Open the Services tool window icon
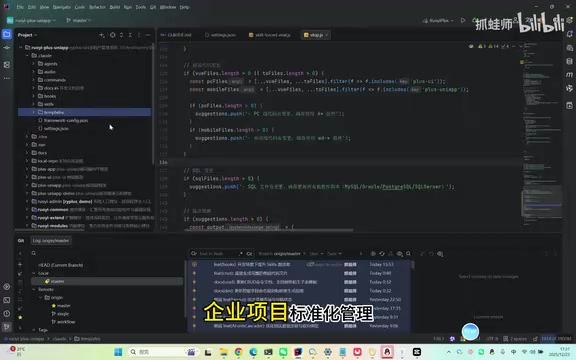The image size is (576, 360). tap(7, 287)
